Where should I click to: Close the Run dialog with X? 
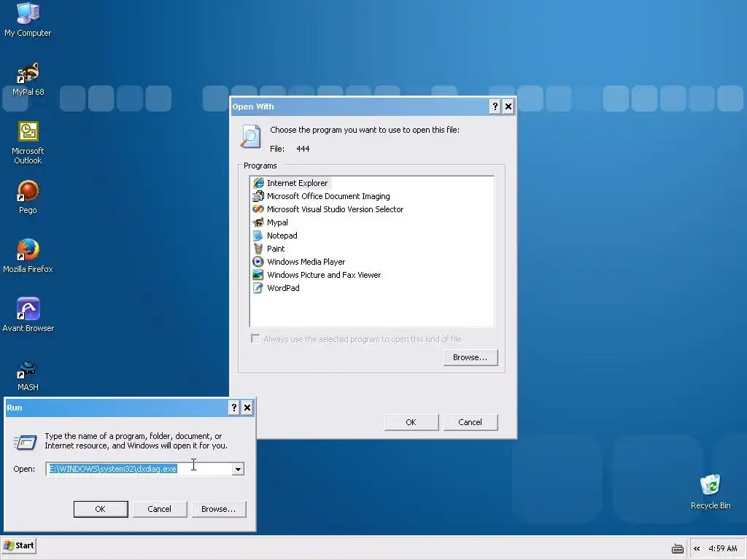(x=247, y=408)
